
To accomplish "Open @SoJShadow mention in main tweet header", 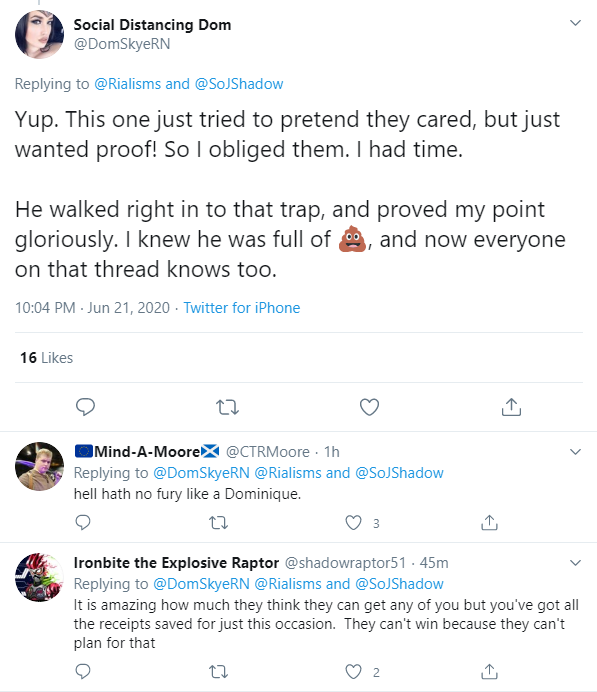I will [x=239, y=84].
